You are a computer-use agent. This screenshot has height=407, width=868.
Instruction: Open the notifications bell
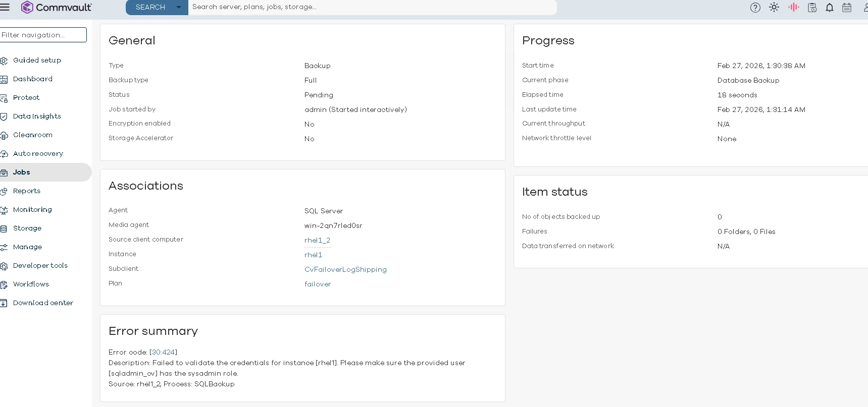click(829, 8)
